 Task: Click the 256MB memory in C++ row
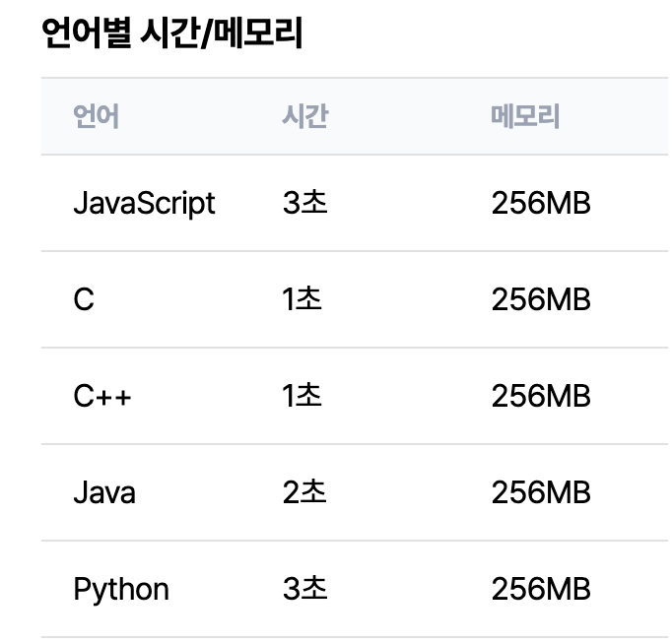coord(541,396)
